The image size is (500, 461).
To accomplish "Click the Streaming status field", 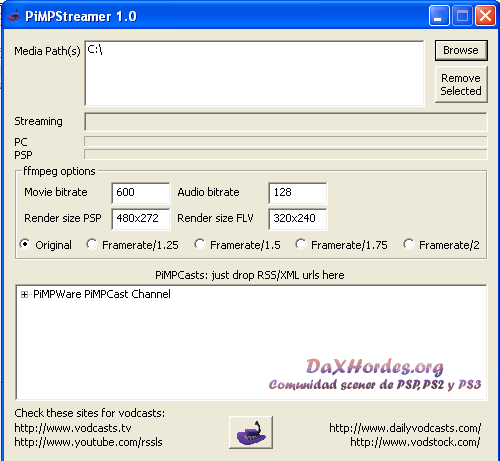I will pos(286,122).
